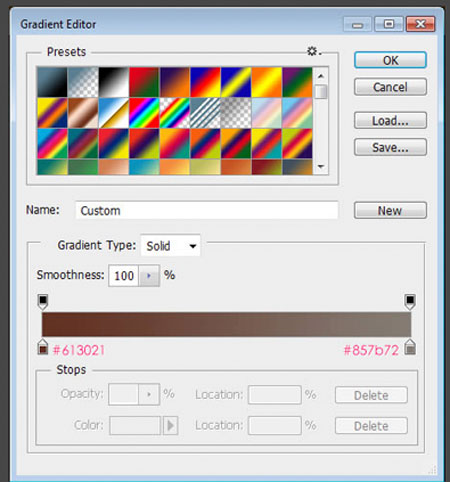Select the transparent stripes gradient preset
450x482 pixels.
pos(205,113)
